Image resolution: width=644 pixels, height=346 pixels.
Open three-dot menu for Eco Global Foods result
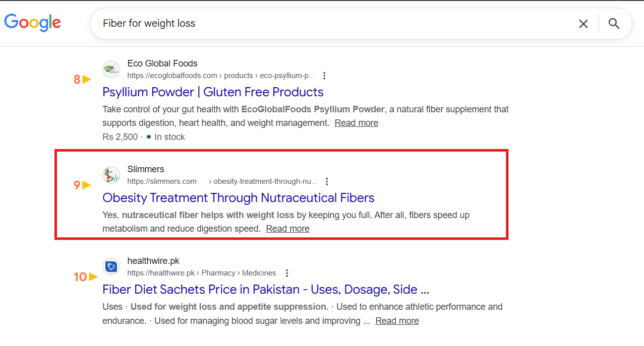pos(324,76)
